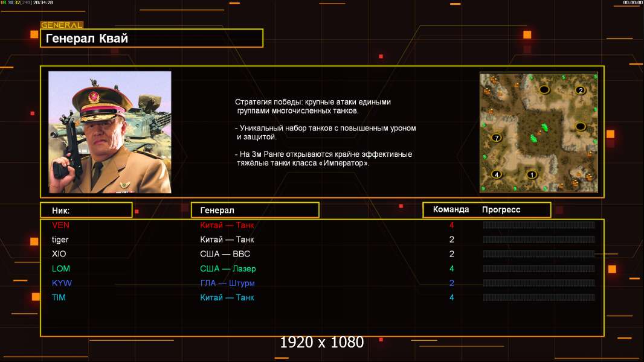Viewport: 644px width, 362px height.
Task: Click start position marker 2 on minimap
Action: click(x=580, y=90)
